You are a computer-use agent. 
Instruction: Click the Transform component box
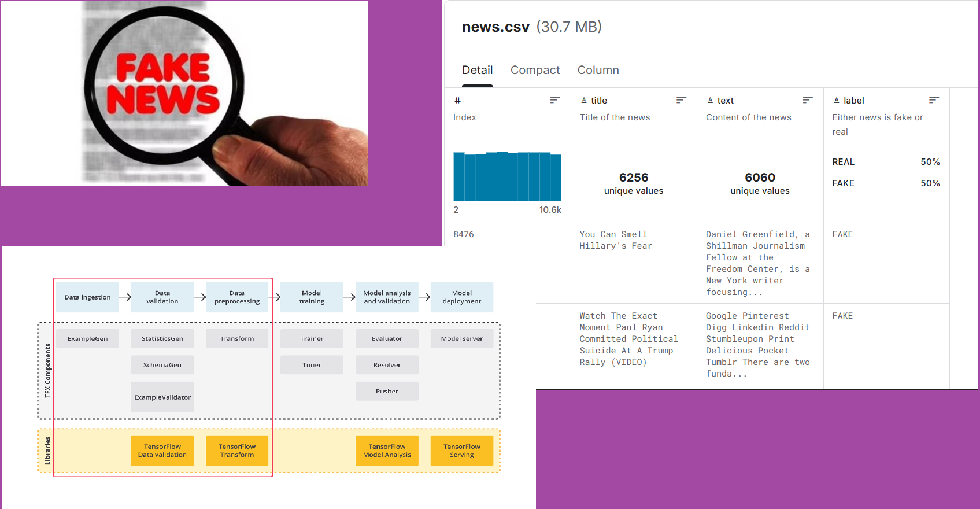point(237,338)
